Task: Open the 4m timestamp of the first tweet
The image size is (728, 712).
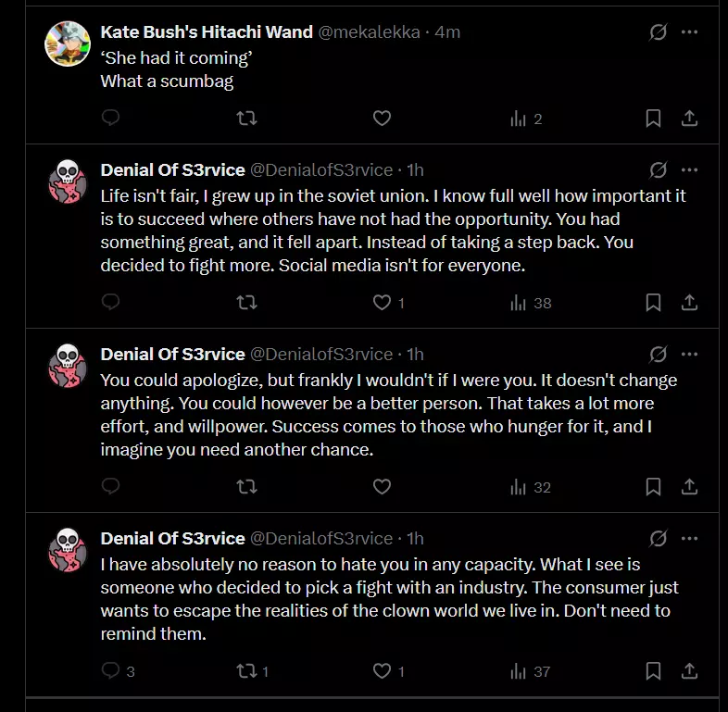Action: coord(447,32)
